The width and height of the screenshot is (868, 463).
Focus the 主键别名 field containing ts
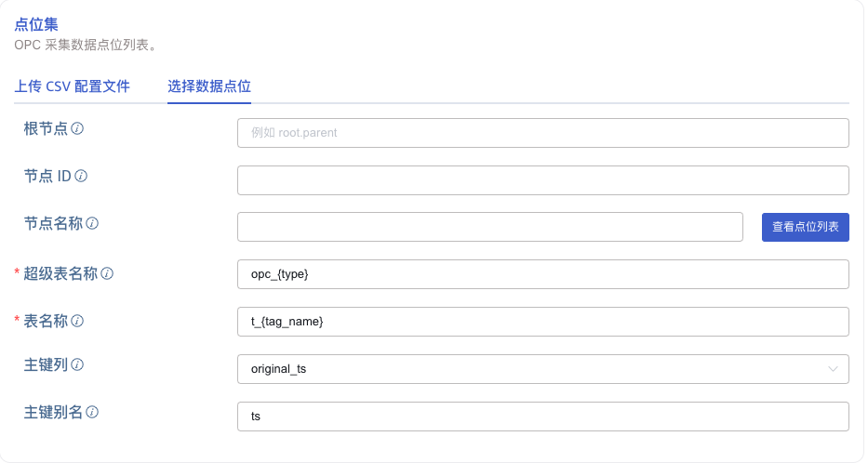(542, 417)
